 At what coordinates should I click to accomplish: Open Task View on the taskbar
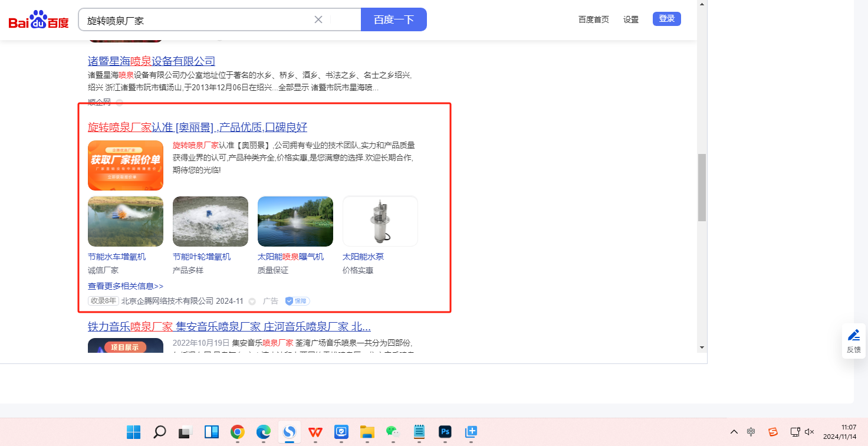click(x=186, y=432)
